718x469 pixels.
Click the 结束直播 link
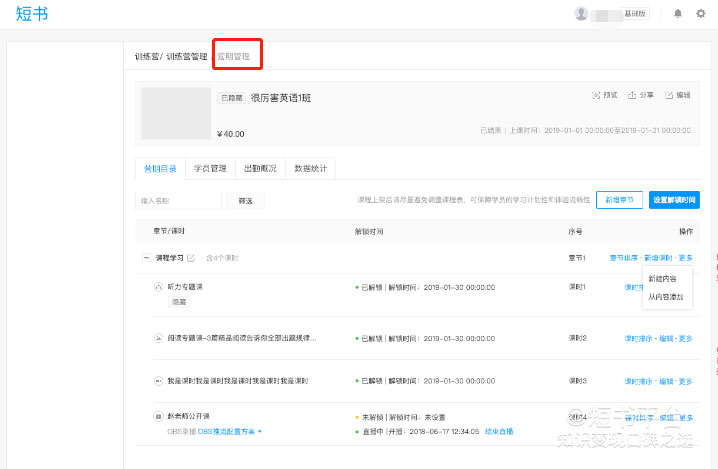(x=499, y=431)
